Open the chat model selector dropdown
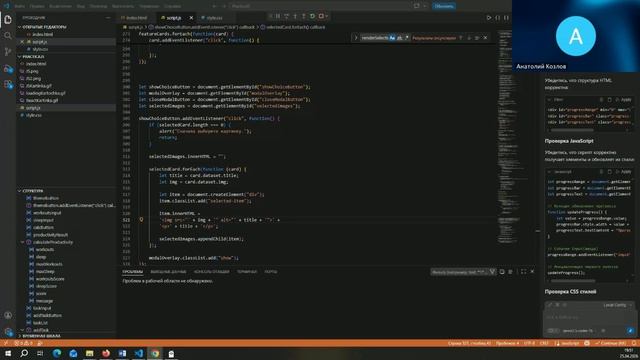This screenshot has width=640, height=360. (579, 331)
